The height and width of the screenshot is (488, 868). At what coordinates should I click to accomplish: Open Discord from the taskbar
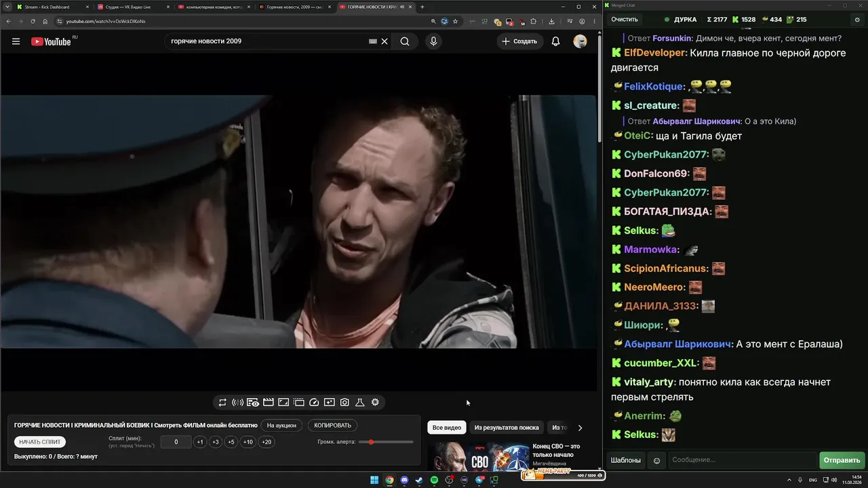(x=405, y=481)
